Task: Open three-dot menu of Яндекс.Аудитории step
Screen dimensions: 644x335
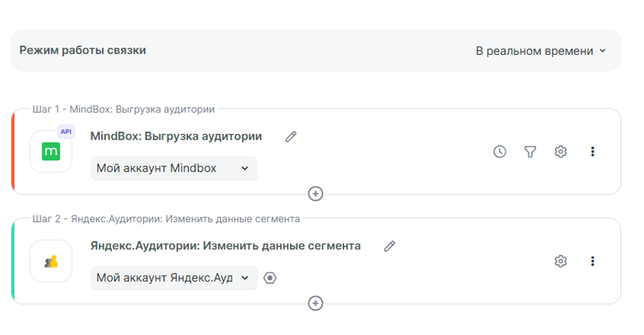Action: tap(592, 261)
